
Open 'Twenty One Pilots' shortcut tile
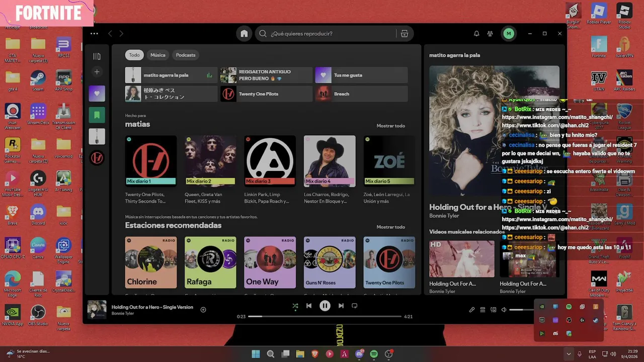(266, 94)
